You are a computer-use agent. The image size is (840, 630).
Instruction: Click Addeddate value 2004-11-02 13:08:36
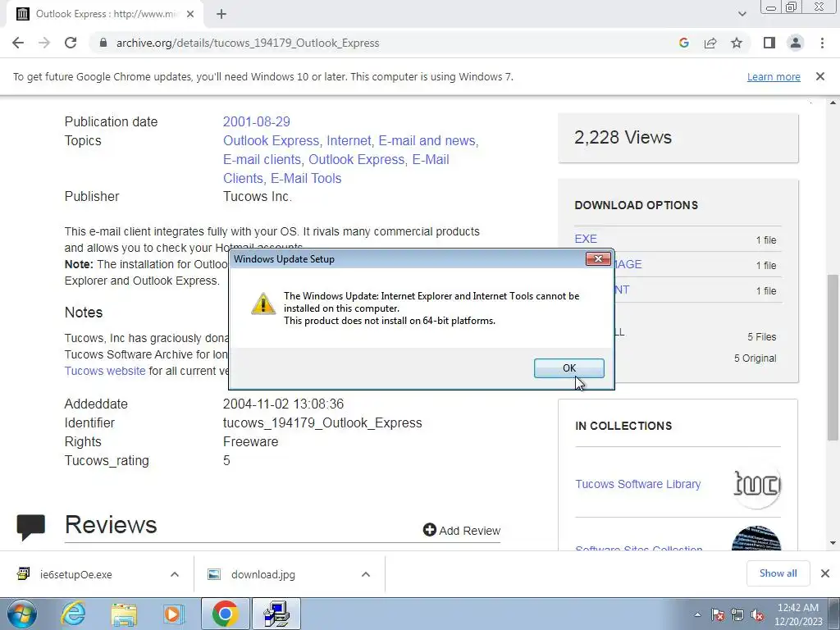click(x=283, y=404)
